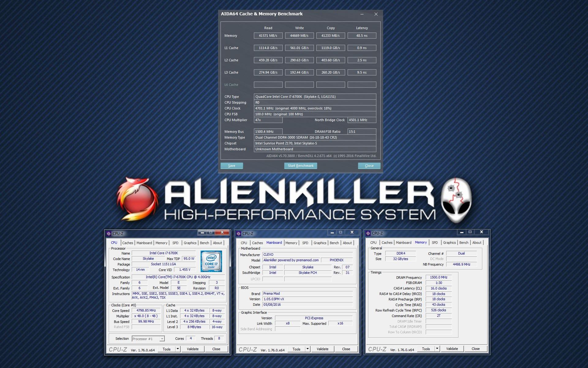The height and width of the screenshot is (368, 588).
Task: Minimize the Memory CPU-Z window
Action: pos(462,232)
